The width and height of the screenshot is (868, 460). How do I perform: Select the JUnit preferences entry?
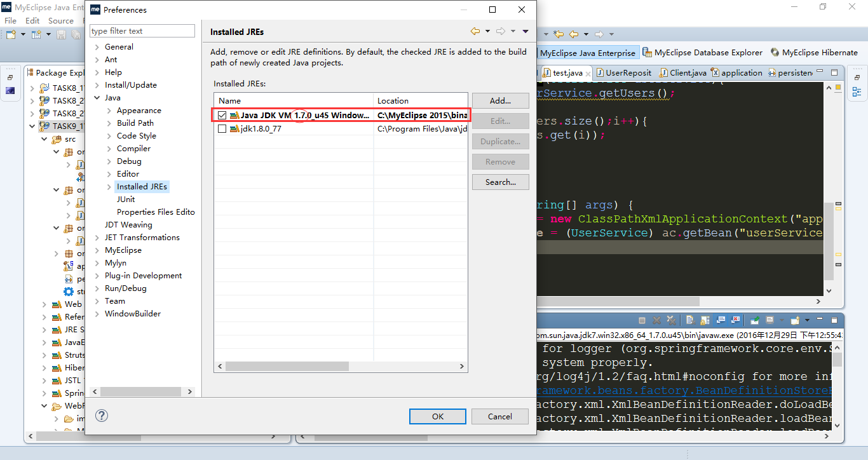(x=126, y=200)
